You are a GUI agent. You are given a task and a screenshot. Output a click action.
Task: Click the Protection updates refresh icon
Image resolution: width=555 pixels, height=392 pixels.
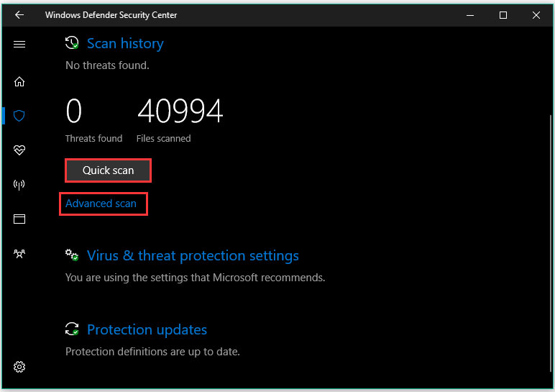[x=72, y=329]
